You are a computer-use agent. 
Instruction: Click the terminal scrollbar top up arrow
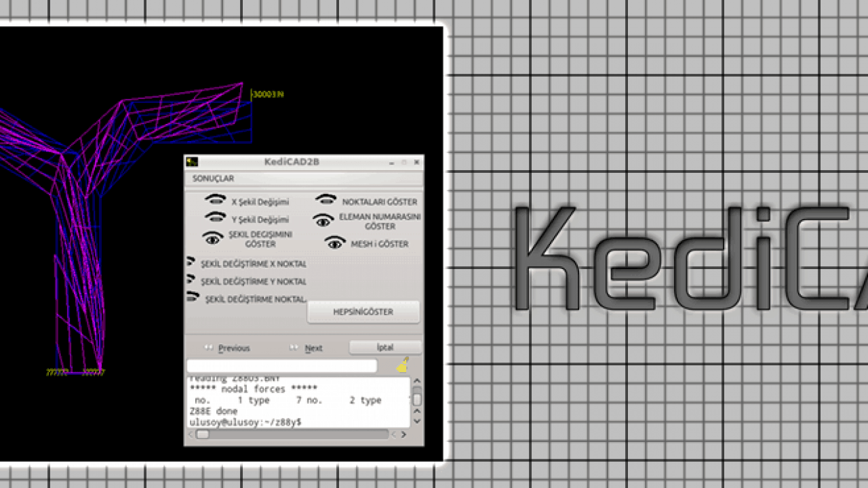click(x=417, y=382)
